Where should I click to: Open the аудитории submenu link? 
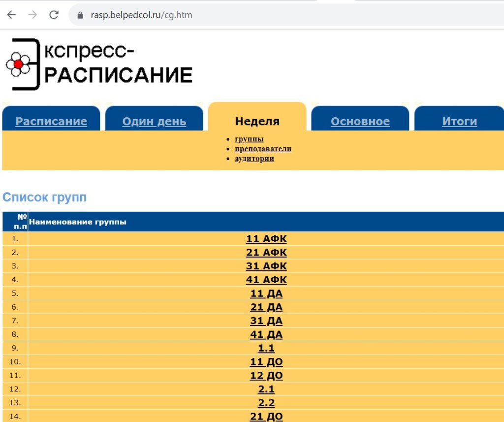pyautogui.click(x=254, y=159)
